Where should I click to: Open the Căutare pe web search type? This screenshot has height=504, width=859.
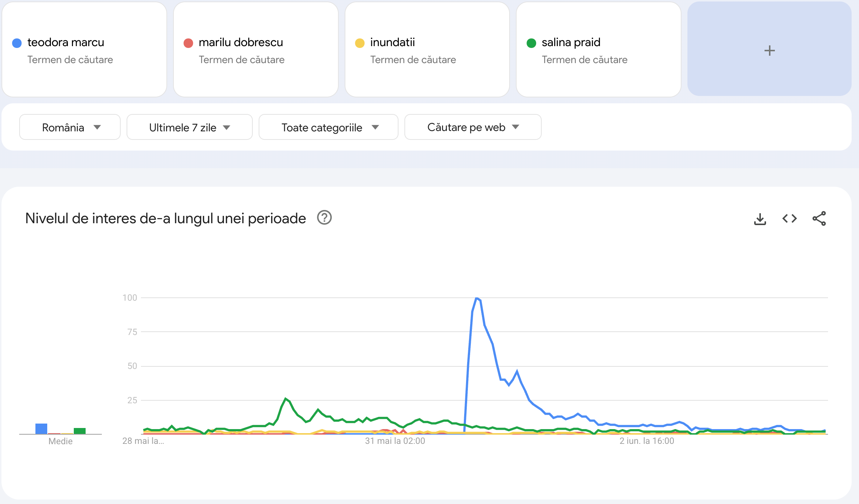pyautogui.click(x=473, y=127)
